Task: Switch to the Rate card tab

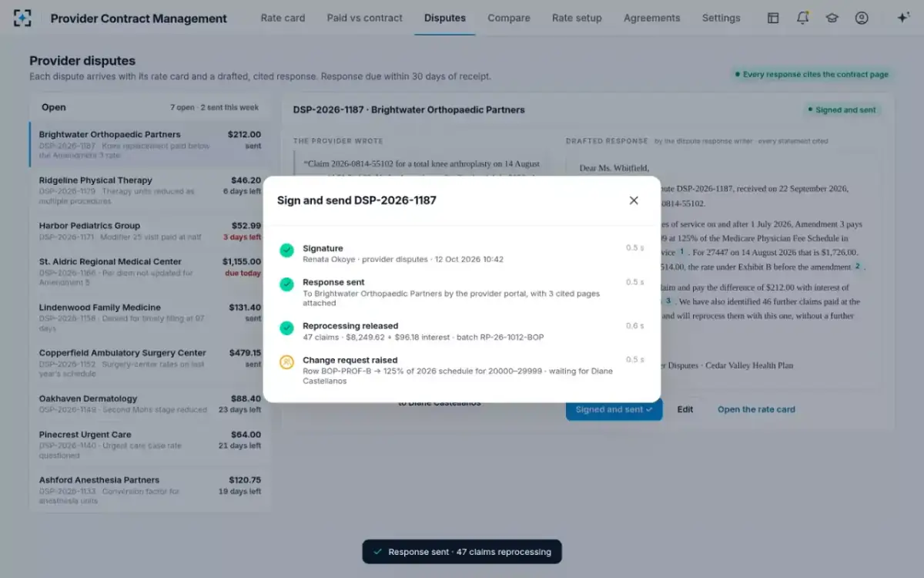Action: (x=283, y=18)
